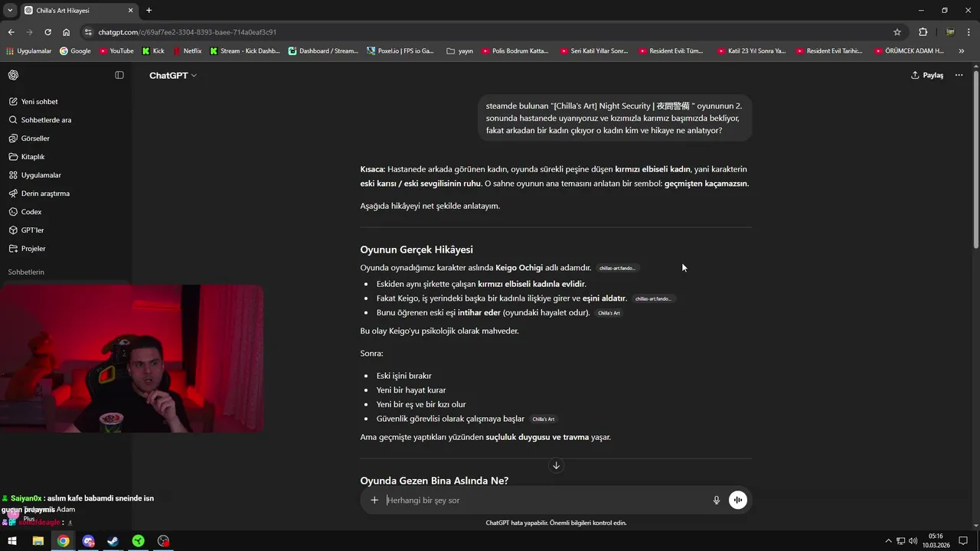Open the Uygulamalar apps bookmark
The width and height of the screenshot is (980, 551).
29,51
